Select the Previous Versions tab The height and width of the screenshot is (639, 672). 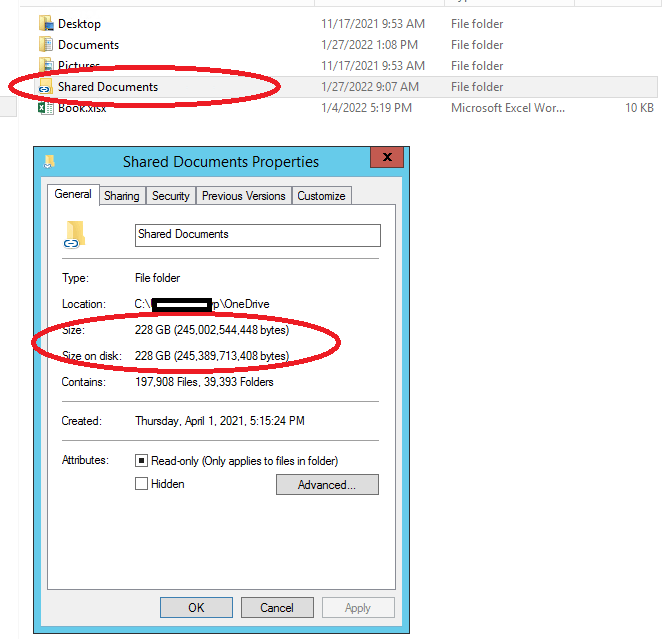[244, 196]
